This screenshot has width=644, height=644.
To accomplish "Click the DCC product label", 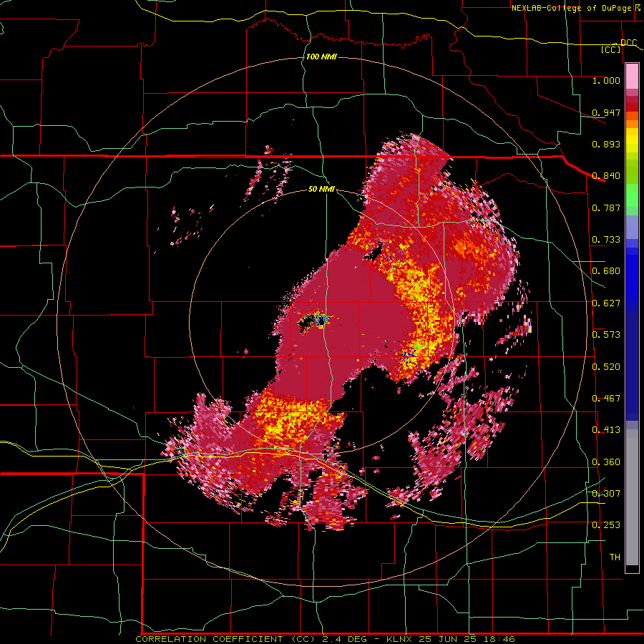I will tap(628, 43).
